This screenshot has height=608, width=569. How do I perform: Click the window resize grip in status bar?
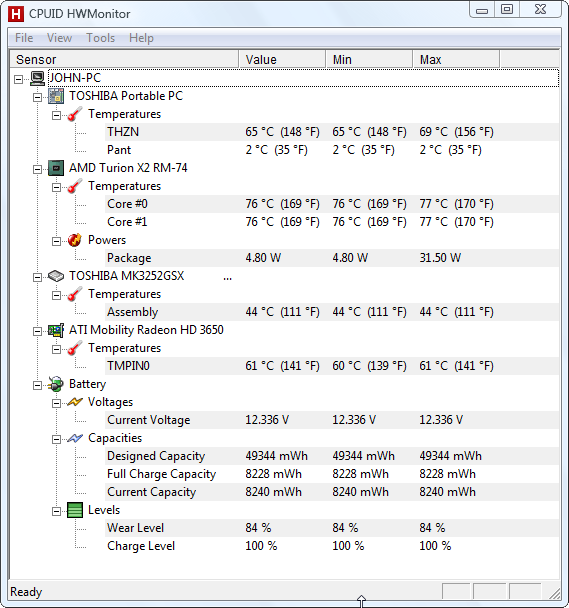click(554, 593)
